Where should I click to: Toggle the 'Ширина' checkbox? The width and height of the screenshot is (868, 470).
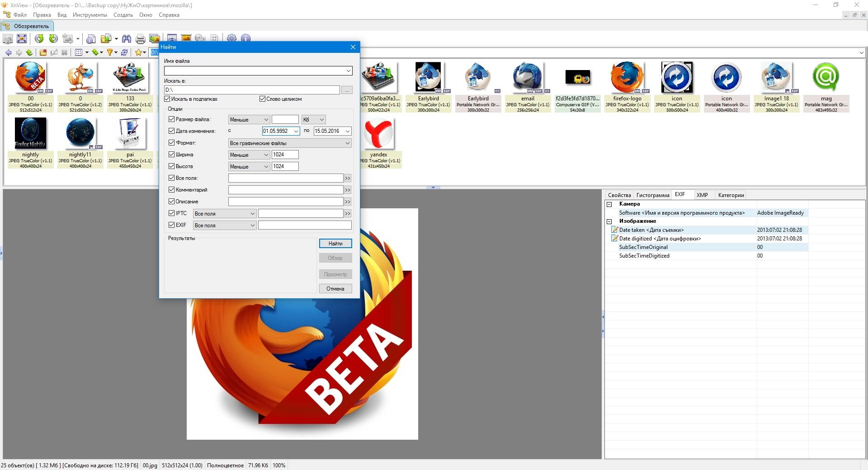pos(171,155)
